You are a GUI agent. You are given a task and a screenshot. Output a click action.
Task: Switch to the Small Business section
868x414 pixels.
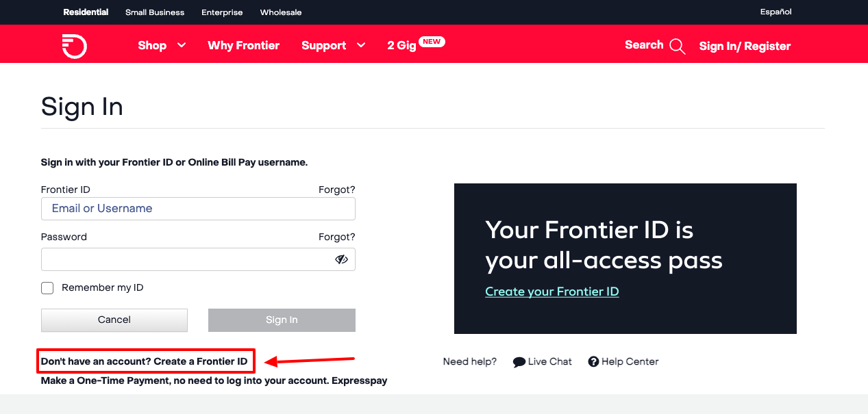point(154,12)
